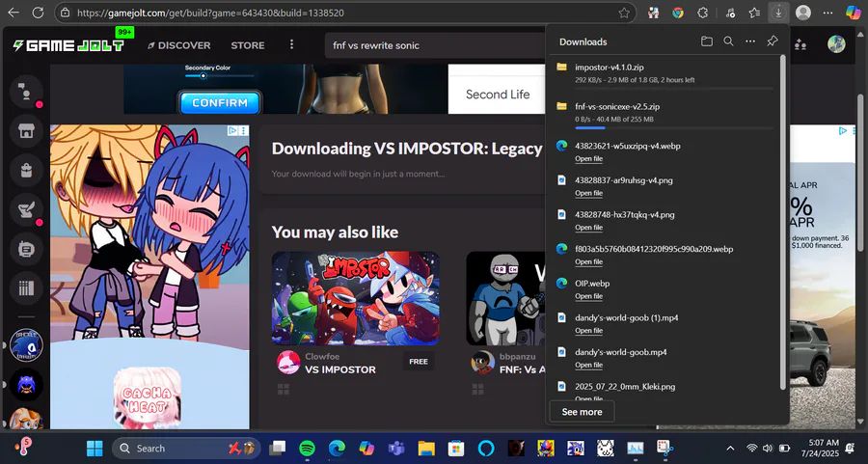
Task: Open the storefront icon in left sidebar
Action: point(26,130)
